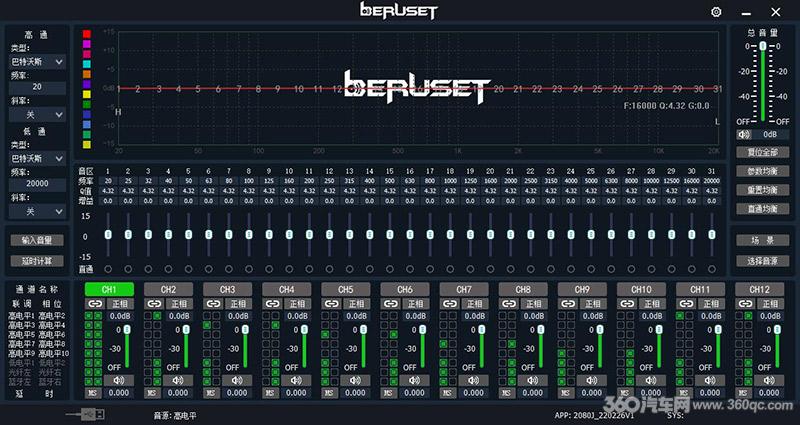
Task: Uncheck CH2 高电平2 input routing box
Action: point(157,316)
